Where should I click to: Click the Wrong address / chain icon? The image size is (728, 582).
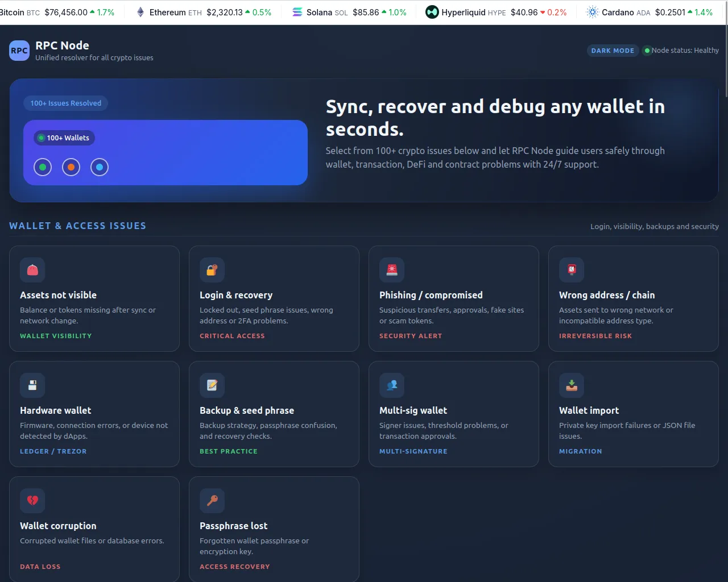point(572,270)
